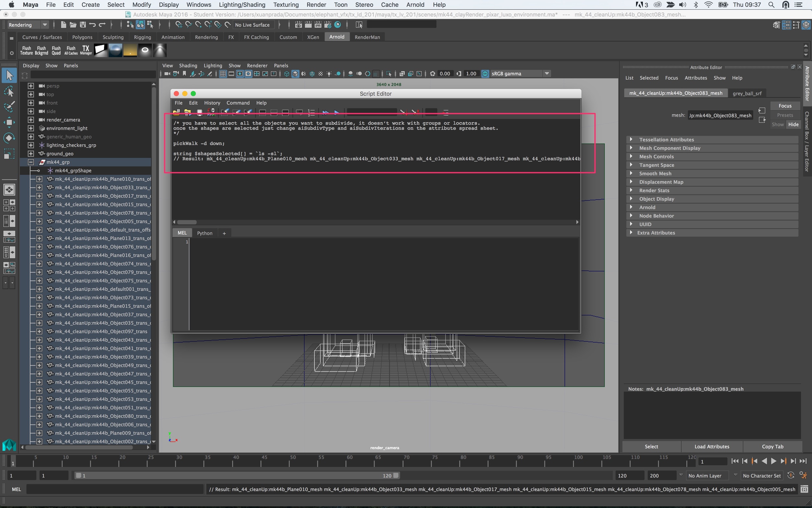Toggle the viewport grid display

(222, 73)
